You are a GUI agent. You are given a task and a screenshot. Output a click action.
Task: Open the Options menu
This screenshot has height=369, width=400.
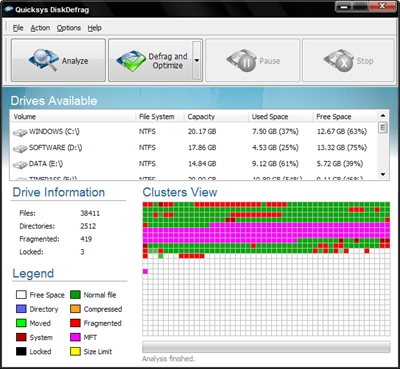tap(69, 28)
